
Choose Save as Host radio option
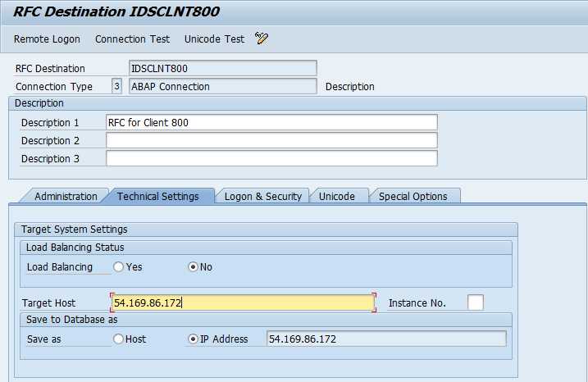[118, 339]
